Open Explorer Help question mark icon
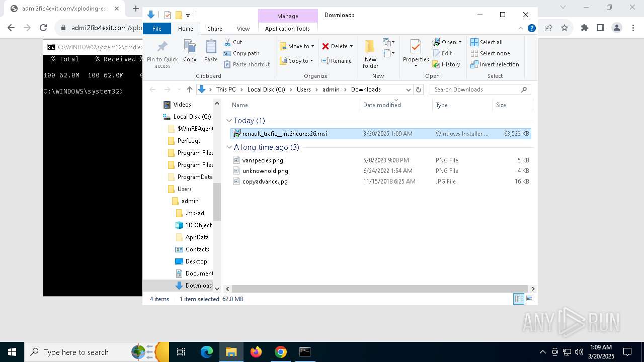 pos(531,29)
